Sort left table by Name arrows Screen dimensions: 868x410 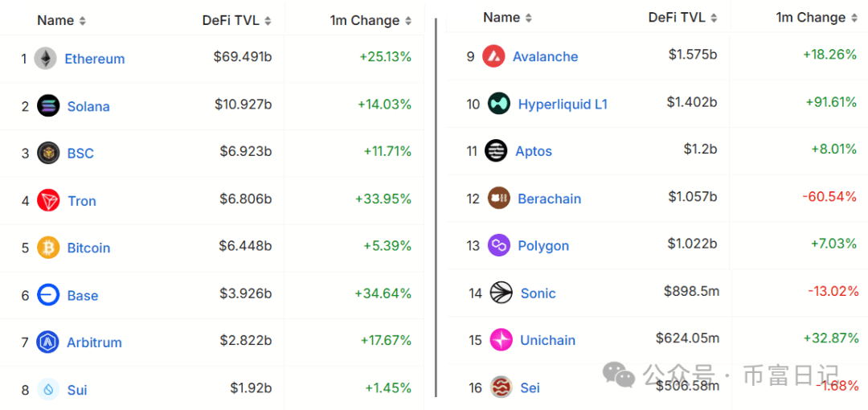(x=83, y=21)
